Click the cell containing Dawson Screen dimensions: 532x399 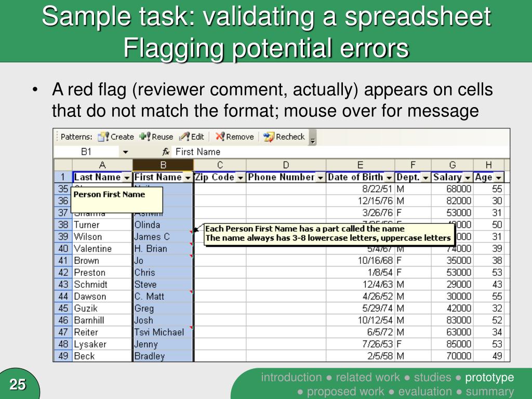click(102, 296)
